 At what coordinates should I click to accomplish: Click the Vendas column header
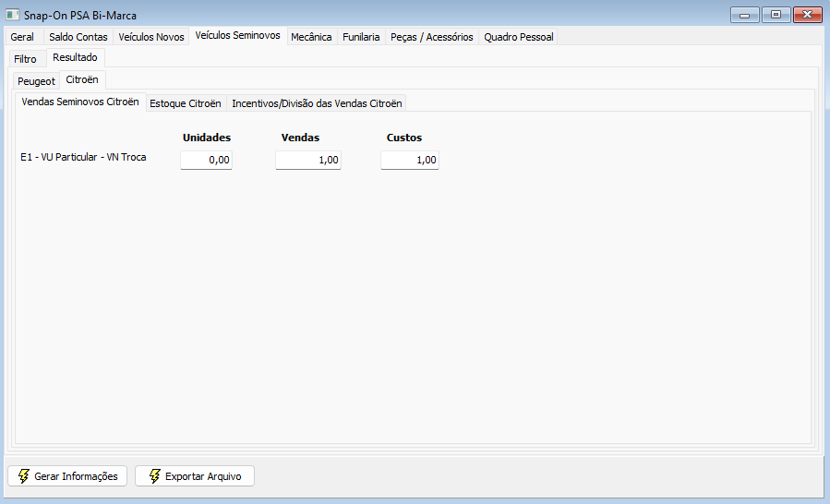300,138
